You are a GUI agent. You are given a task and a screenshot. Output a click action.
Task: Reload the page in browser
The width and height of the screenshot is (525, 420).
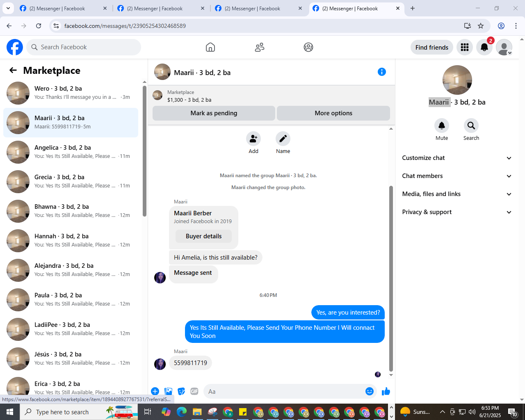pos(39,26)
